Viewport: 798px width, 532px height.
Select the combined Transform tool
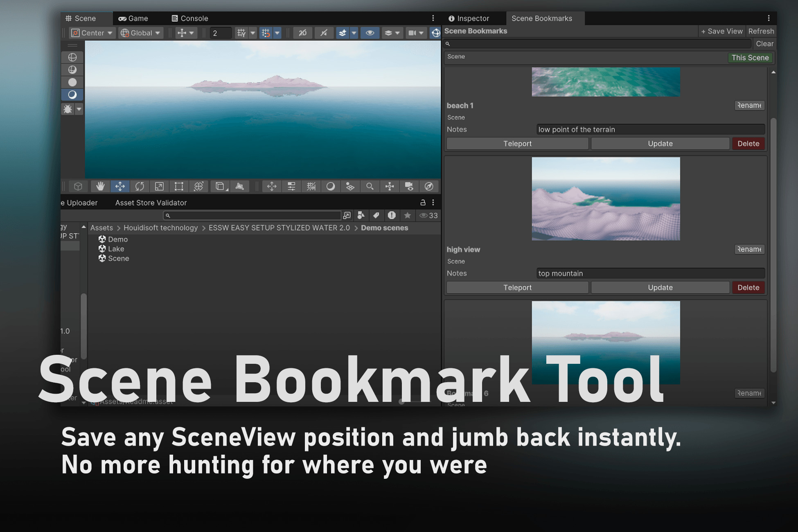(x=198, y=187)
